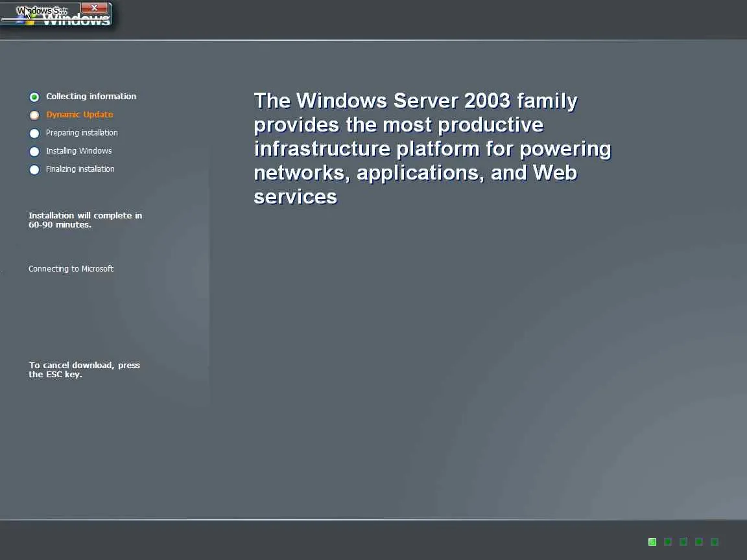Image resolution: width=747 pixels, height=560 pixels.
Task: Click the bullet beside Preparing installation
Action: 34,134
